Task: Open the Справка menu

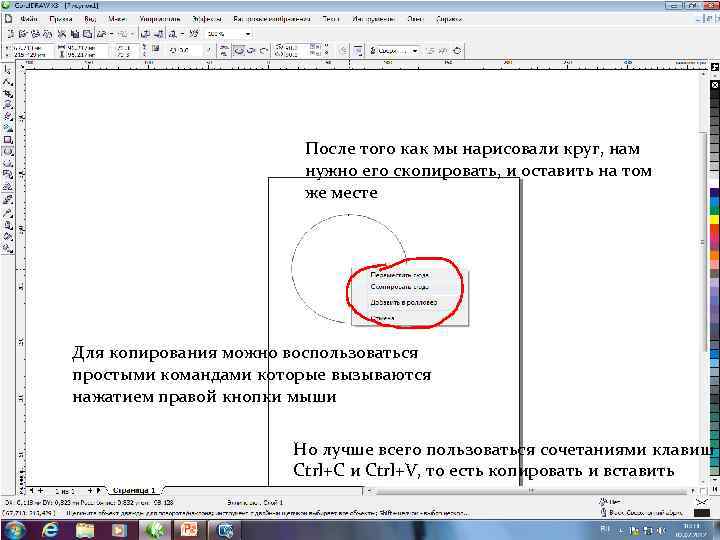Action: pyautogui.click(x=449, y=19)
